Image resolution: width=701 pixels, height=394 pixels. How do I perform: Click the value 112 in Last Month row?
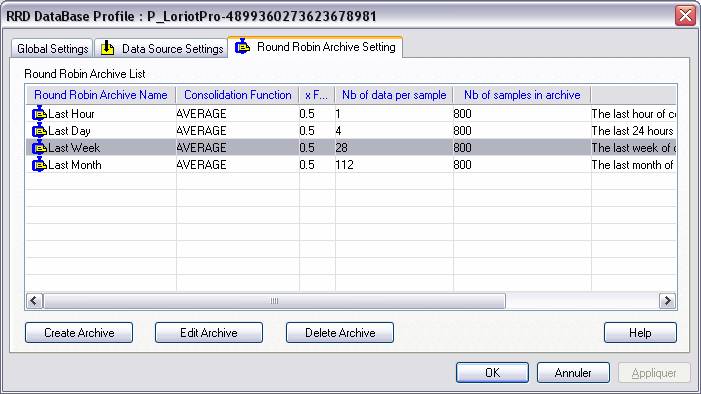tap(345, 165)
